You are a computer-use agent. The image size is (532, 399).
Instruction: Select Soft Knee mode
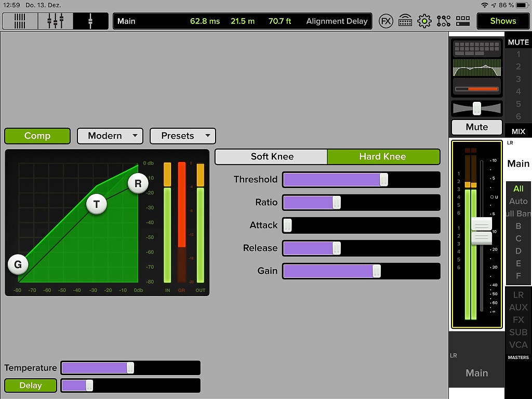pos(272,157)
